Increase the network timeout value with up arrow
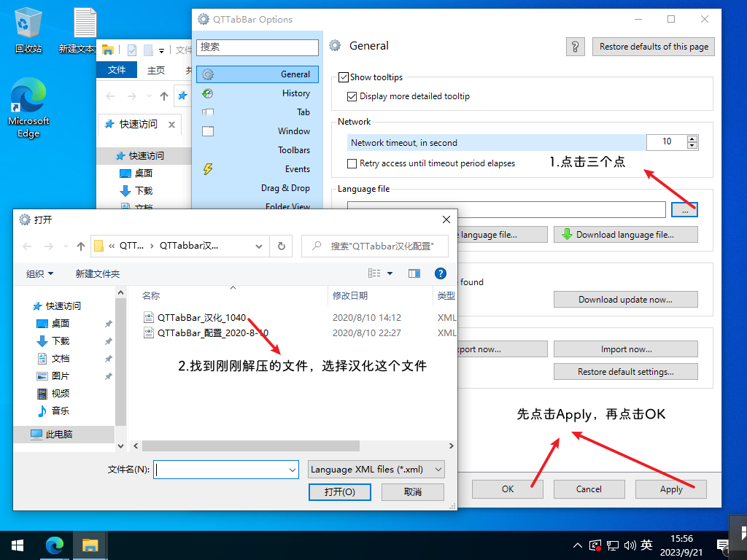The image size is (747, 560). click(692, 139)
